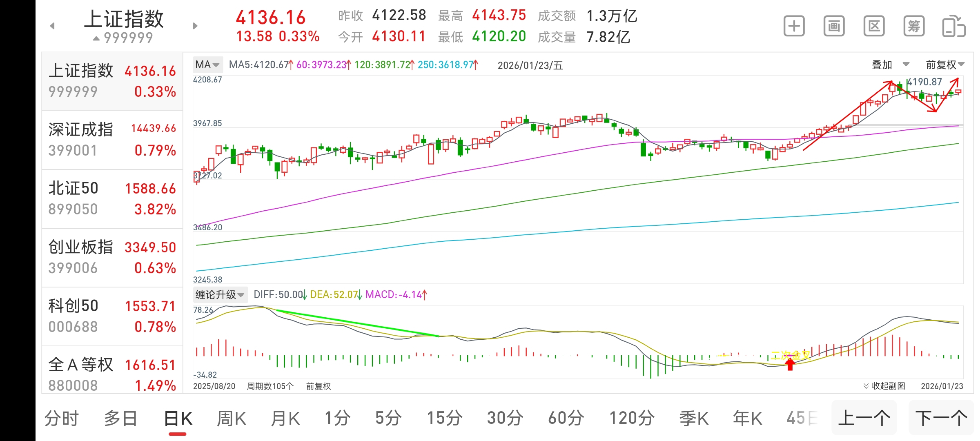The height and width of the screenshot is (441, 980).
Task: Click the 上一个 previous button
Action: pyautogui.click(x=864, y=418)
